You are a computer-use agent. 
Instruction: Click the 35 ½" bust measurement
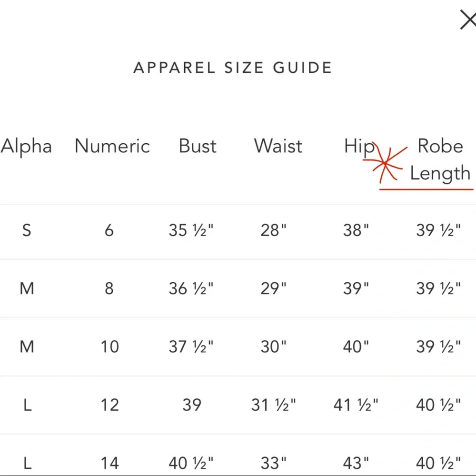click(191, 230)
